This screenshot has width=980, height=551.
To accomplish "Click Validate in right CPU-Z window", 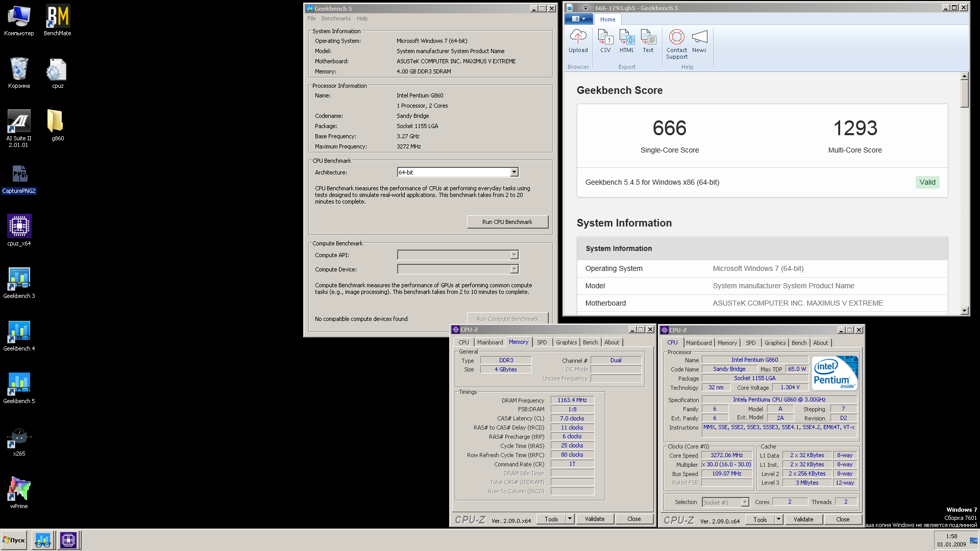I will (803, 519).
